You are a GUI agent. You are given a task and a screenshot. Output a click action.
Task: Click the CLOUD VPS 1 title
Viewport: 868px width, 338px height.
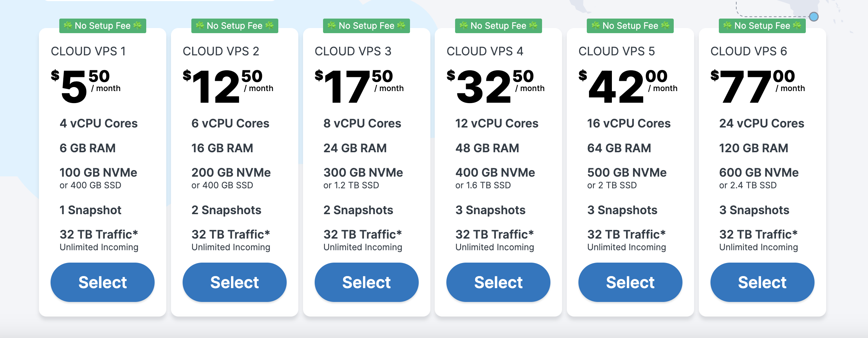coord(88,51)
